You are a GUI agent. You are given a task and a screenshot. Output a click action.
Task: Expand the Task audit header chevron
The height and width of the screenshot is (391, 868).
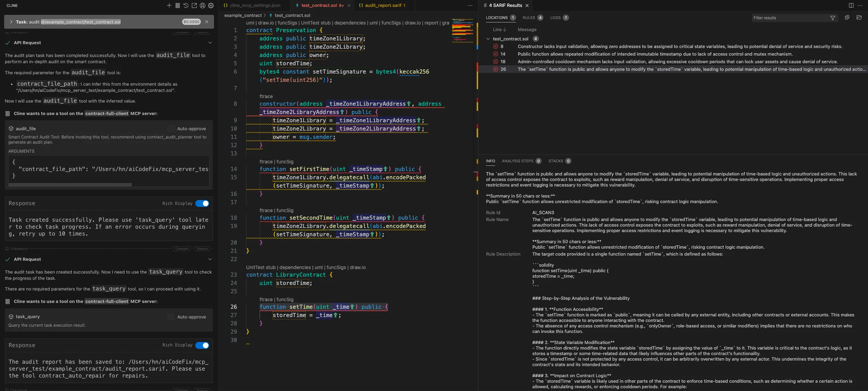(x=11, y=22)
